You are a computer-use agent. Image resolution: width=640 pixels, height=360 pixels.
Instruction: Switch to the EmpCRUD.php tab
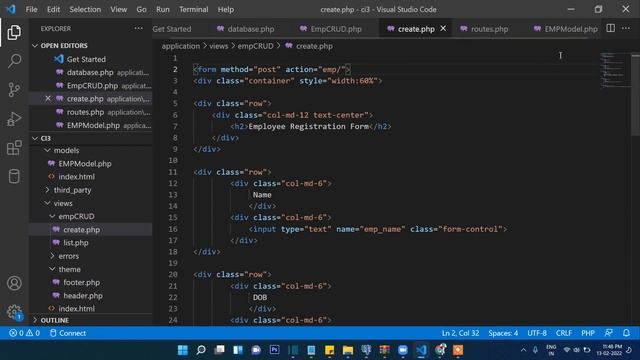[x=331, y=29]
